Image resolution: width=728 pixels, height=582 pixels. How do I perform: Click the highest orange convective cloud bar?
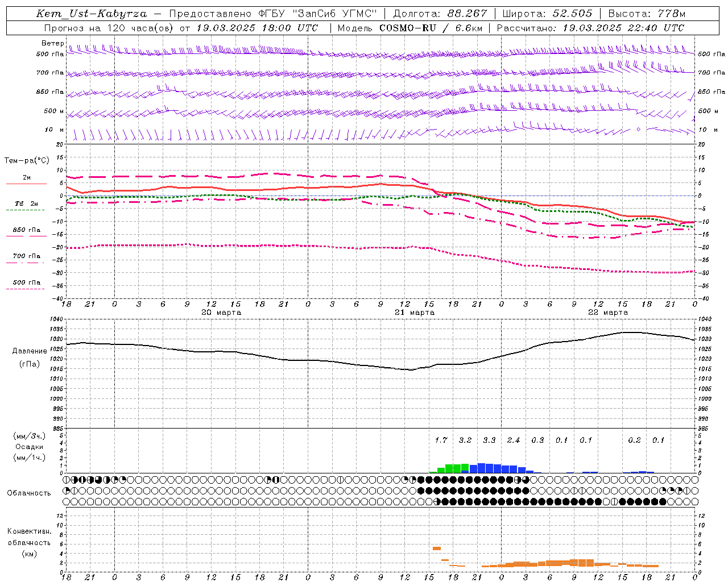click(x=437, y=548)
